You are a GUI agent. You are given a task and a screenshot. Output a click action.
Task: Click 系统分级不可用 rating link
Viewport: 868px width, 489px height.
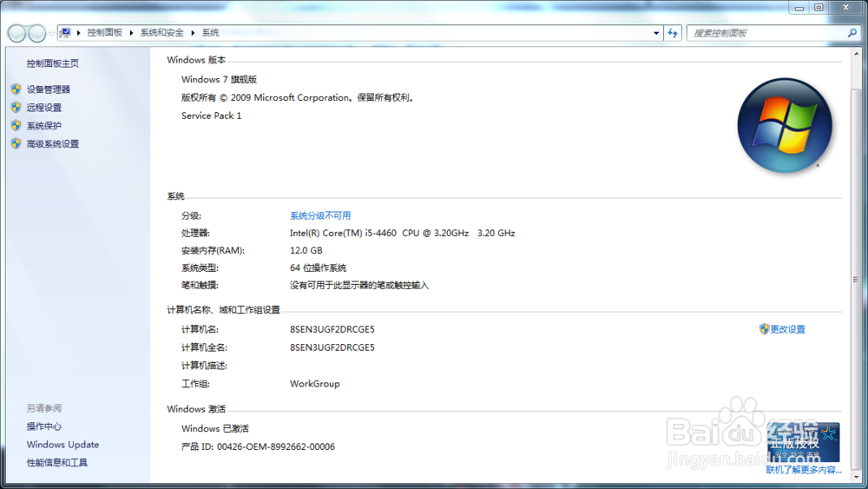click(x=320, y=215)
